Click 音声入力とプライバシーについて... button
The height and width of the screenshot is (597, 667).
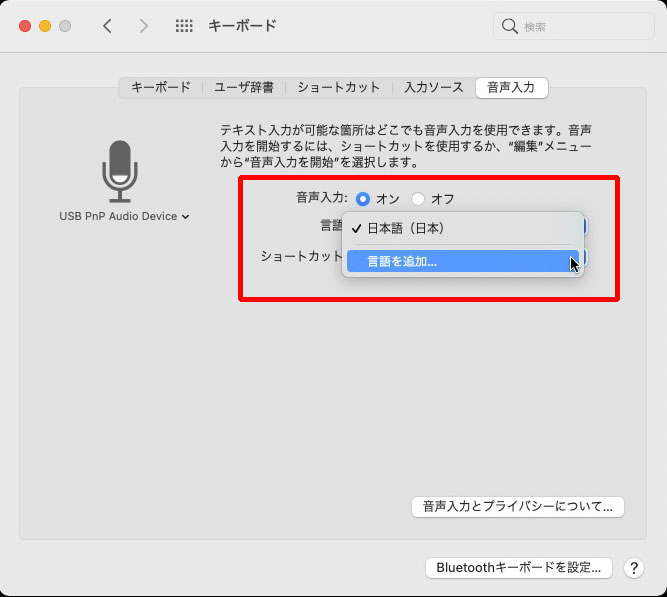pyautogui.click(x=518, y=507)
